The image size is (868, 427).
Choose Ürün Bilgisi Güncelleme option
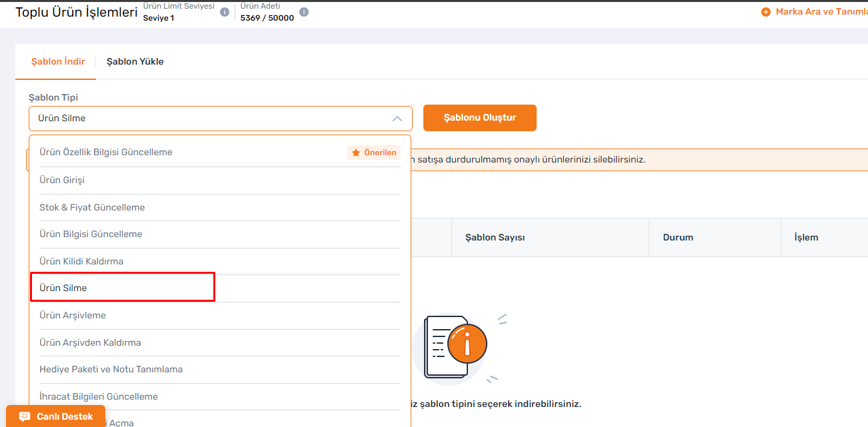point(220,234)
